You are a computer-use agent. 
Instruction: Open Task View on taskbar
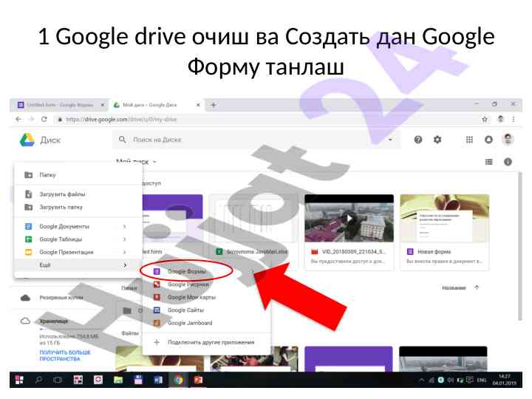[x=58, y=380]
